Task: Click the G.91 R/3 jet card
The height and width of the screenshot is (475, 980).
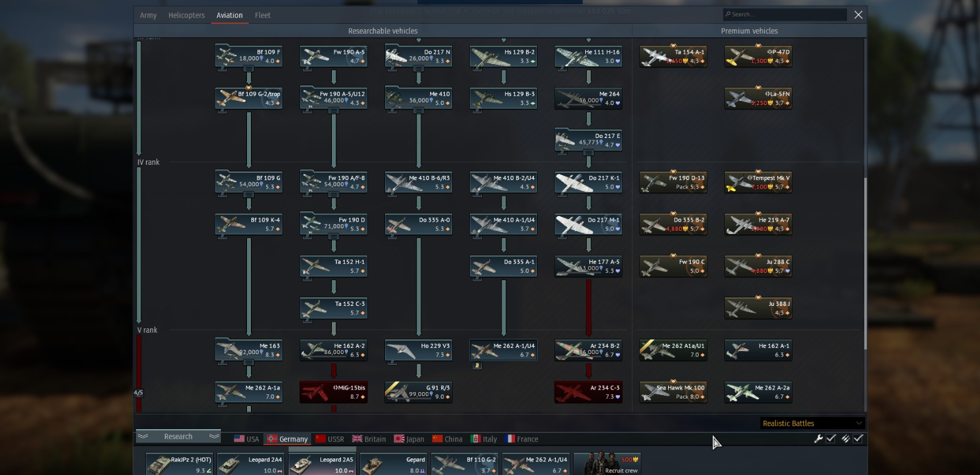Action: (418, 392)
